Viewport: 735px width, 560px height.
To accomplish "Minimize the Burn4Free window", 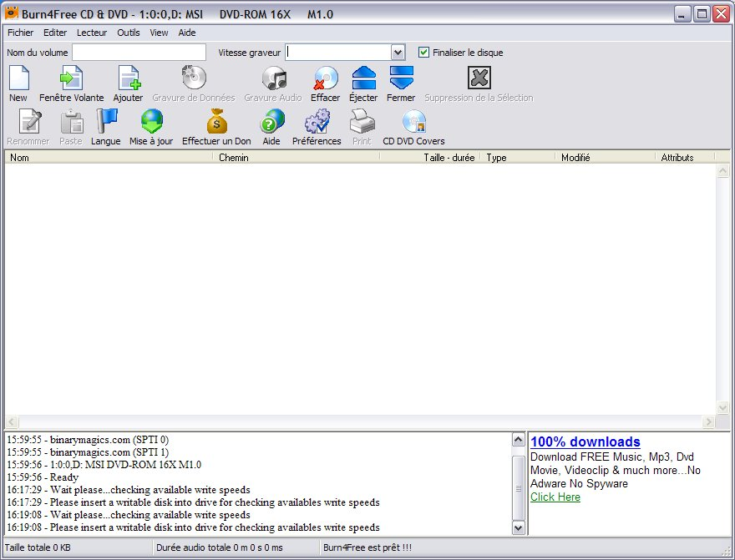I will pyautogui.click(x=682, y=14).
